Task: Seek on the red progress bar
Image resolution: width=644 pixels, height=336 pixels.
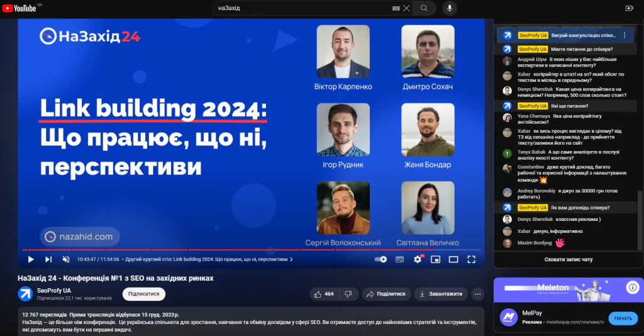Action: (x=252, y=249)
